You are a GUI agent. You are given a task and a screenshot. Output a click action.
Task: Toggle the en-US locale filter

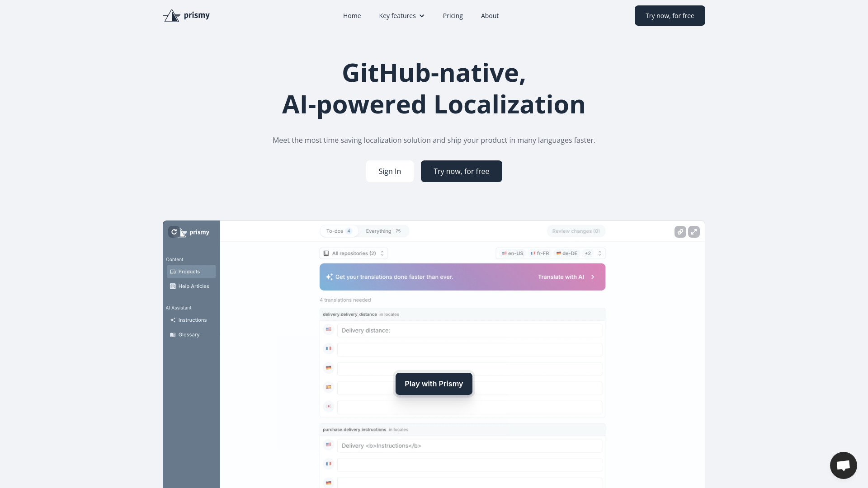(511, 253)
